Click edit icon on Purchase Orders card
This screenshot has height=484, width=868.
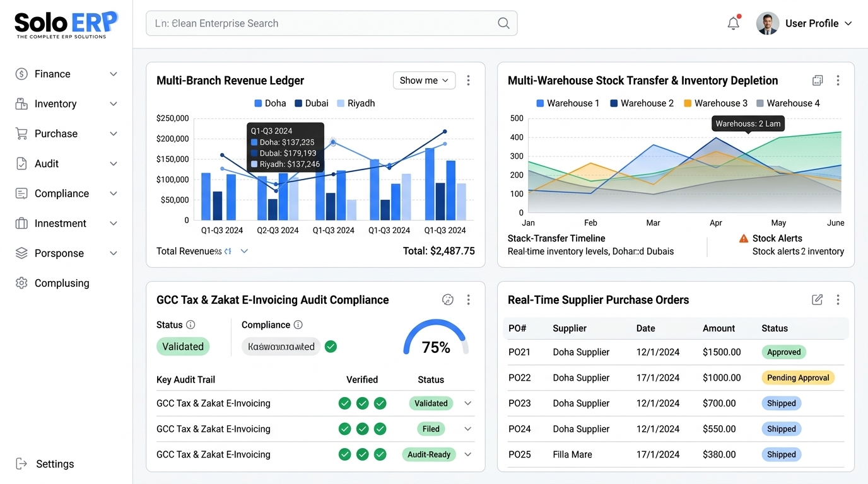click(x=818, y=300)
